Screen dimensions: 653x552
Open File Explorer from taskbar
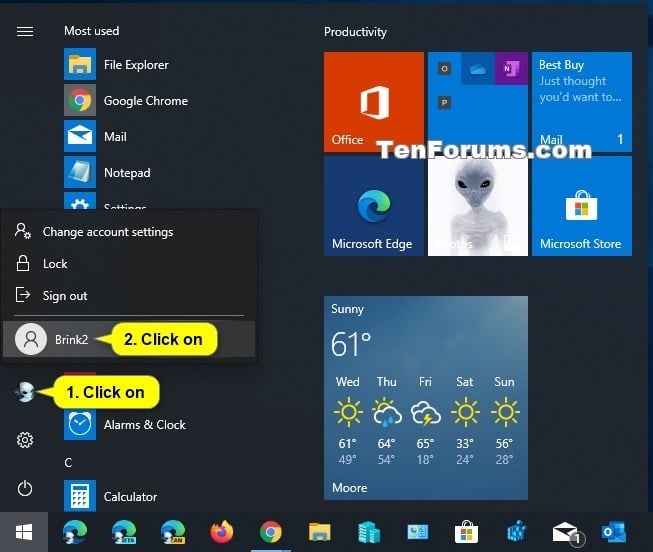(x=319, y=532)
